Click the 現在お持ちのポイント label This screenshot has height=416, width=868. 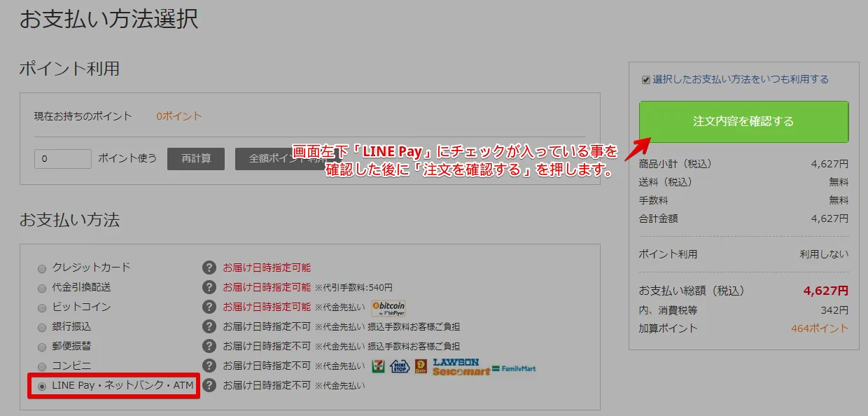click(x=83, y=116)
